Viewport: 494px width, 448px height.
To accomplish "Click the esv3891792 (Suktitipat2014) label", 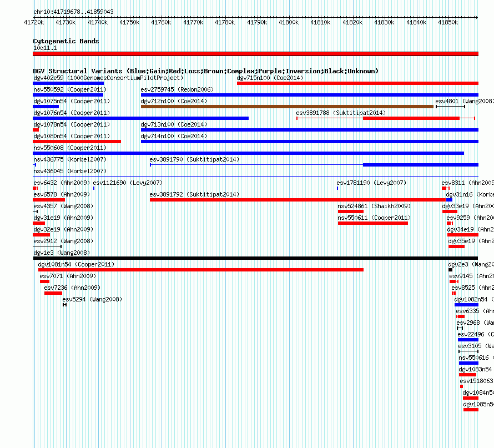I will 194,194.
